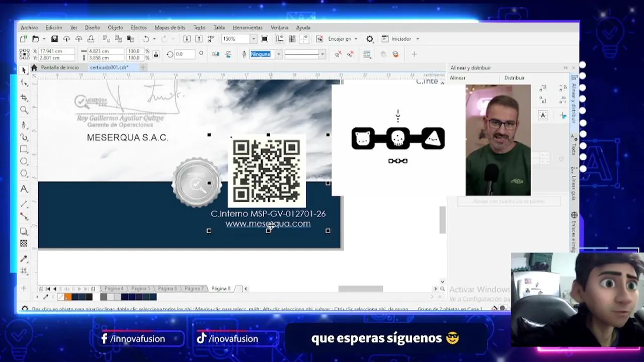The height and width of the screenshot is (362, 644).
Task: Click the X position field
Action: pos(57,51)
